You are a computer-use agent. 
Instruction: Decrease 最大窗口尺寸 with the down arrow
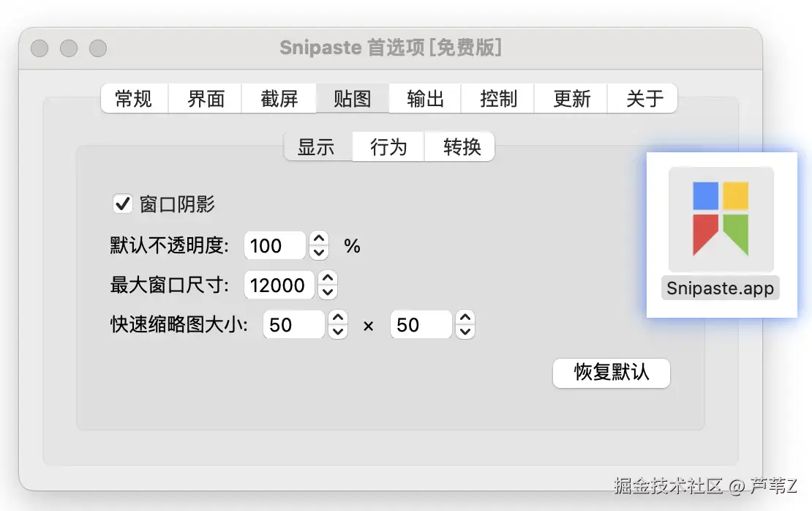pyautogui.click(x=328, y=291)
